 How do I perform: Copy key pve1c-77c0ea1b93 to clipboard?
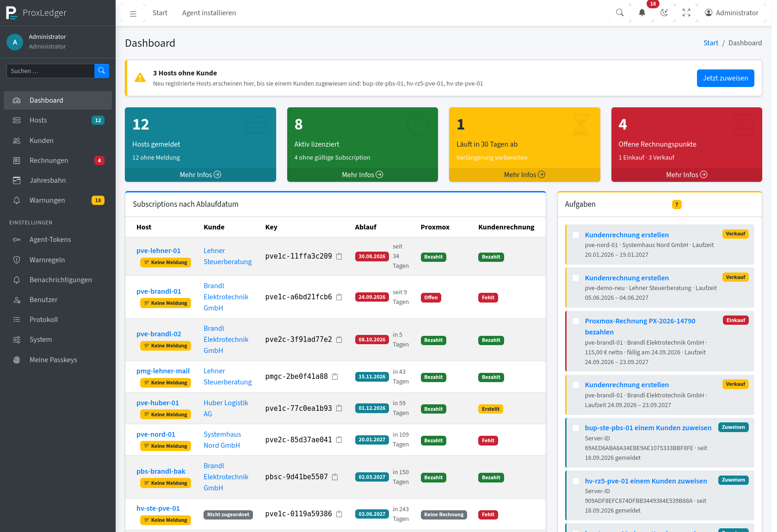[x=339, y=408]
